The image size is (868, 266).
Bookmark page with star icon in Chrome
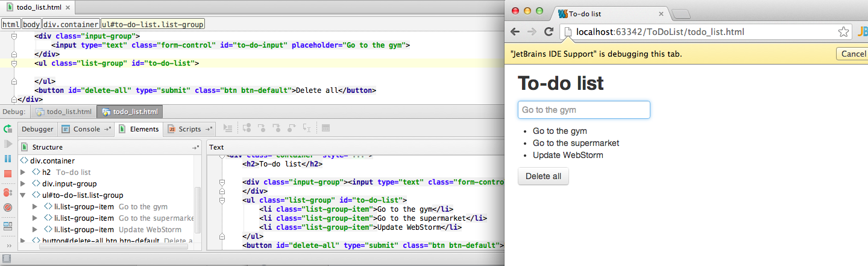coord(844,32)
